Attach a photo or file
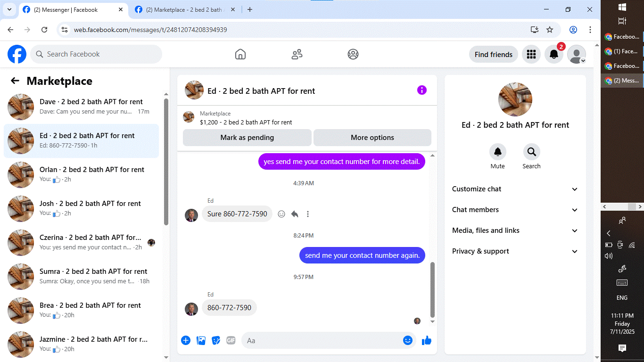644x362 pixels. pyautogui.click(x=201, y=340)
